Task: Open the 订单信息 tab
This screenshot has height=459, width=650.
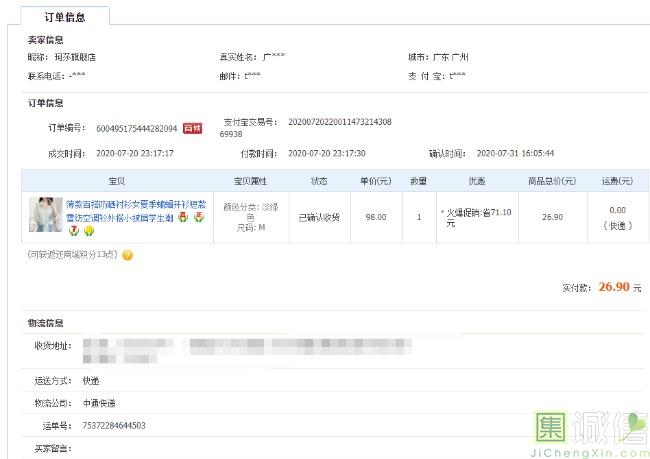Action: (x=65, y=17)
